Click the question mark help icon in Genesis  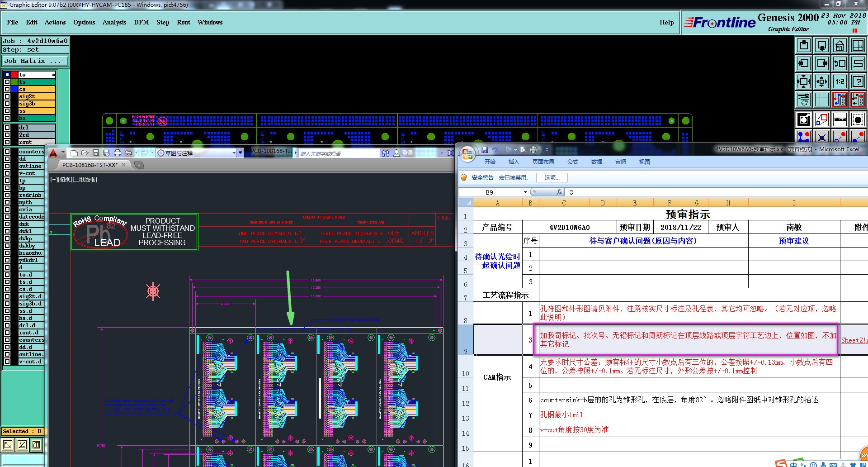[858, 81]
